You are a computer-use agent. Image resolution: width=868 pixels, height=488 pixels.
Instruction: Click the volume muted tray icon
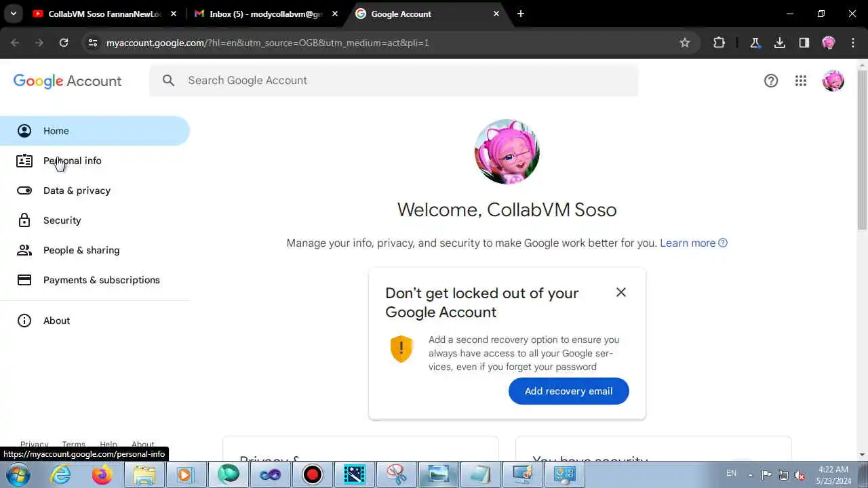pyautogui.click(x=800, y=474)
